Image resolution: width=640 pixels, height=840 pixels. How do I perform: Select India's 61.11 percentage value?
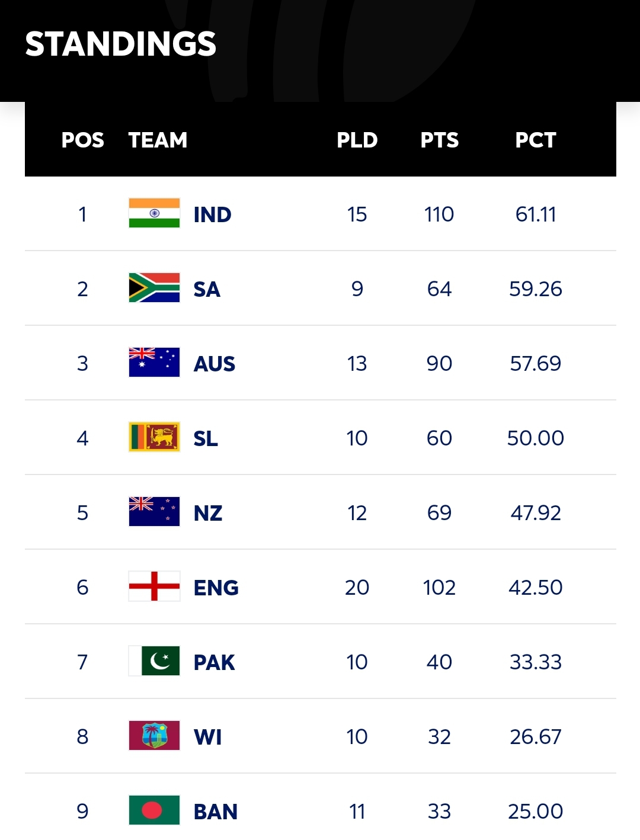(536, 214)
